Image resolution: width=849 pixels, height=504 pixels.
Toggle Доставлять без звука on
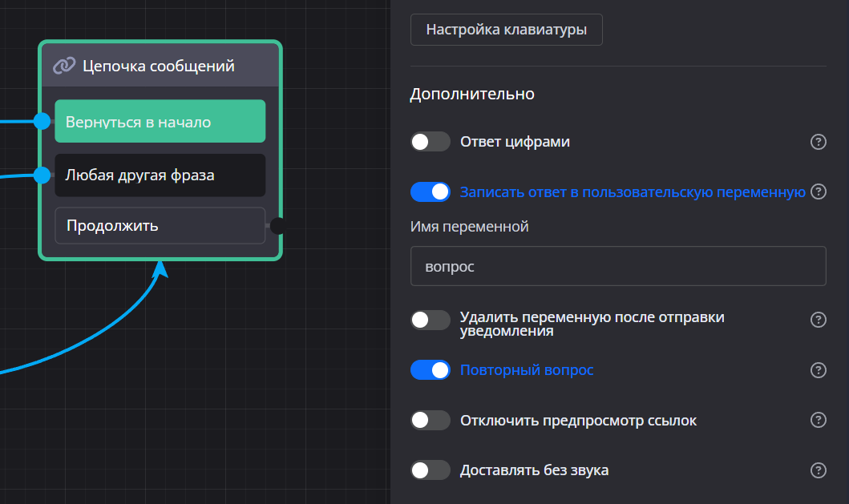[x=431, y=470]
